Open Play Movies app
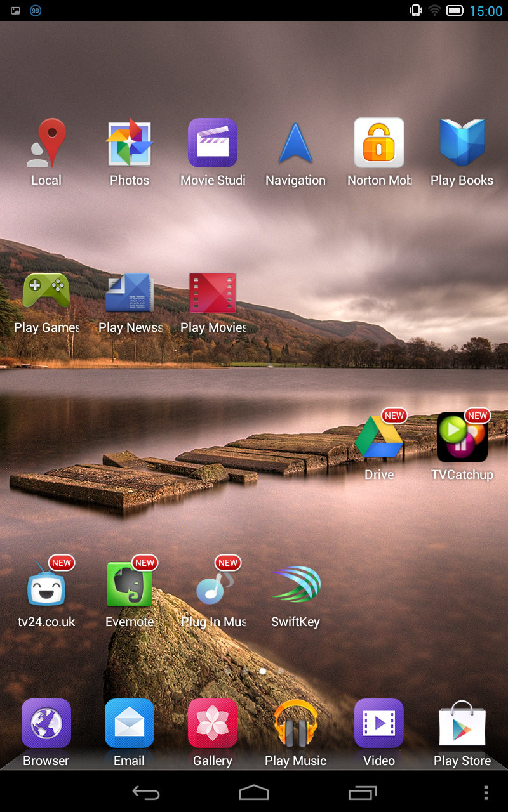Image resolution: width=508 pixels, height=812 pixels. pyautogui.click(x=213, y=292)
